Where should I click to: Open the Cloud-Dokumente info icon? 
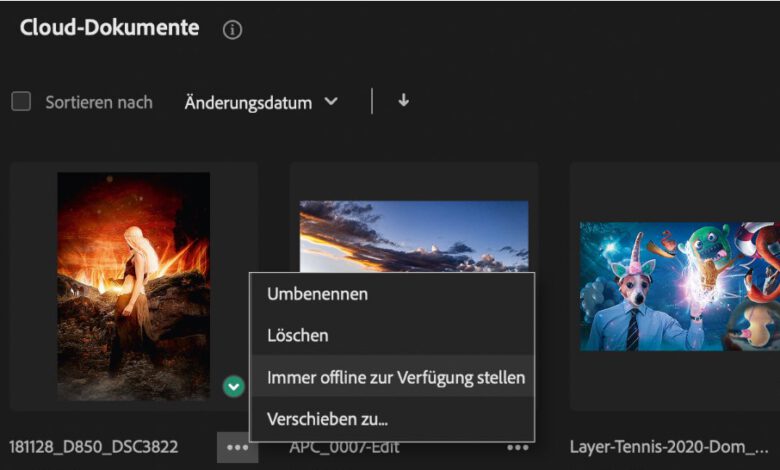[x=232, y=30]
